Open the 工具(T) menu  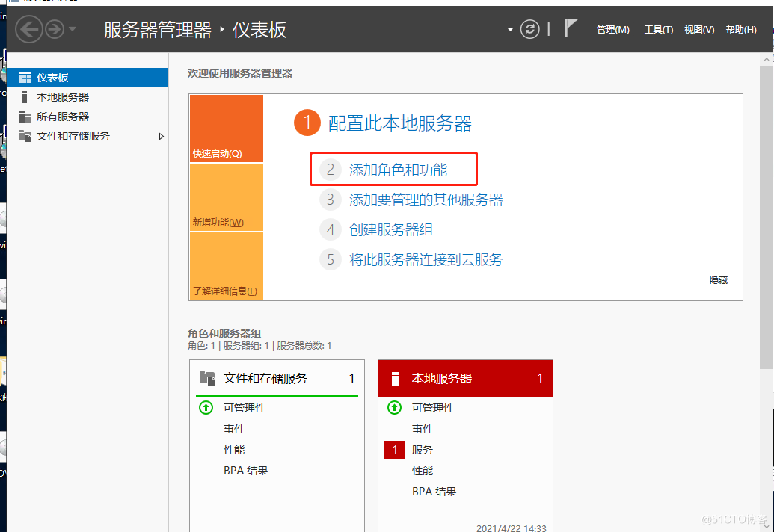coord(659,30)
